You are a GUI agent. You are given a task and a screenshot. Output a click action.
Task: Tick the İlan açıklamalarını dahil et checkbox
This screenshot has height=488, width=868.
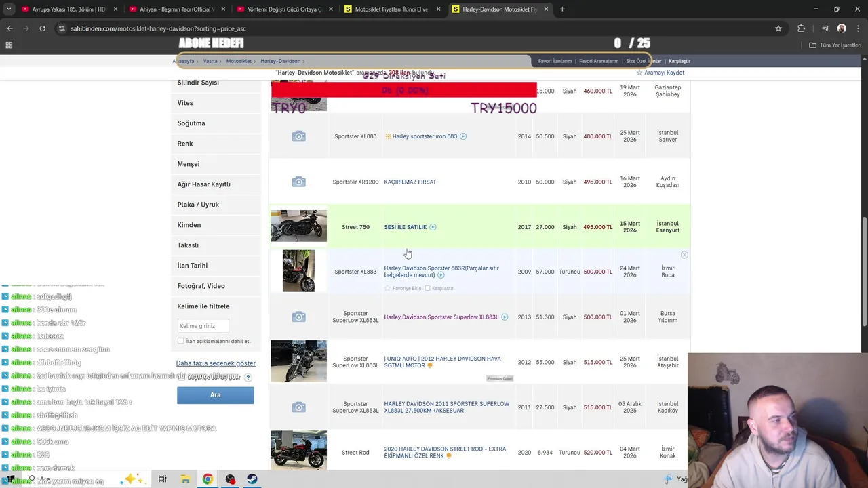tap(180, 341)
